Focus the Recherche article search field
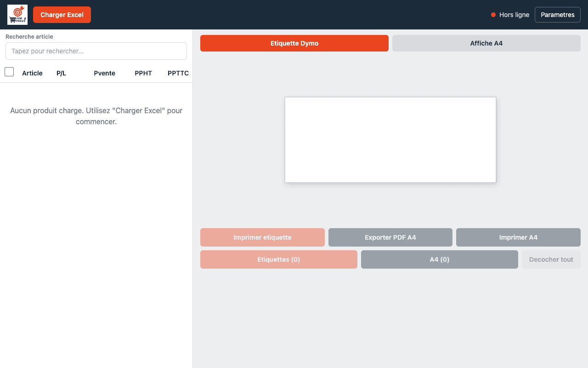Image resolution: width=588 pixels, height=368 pixels. click(x=96, y=51)
